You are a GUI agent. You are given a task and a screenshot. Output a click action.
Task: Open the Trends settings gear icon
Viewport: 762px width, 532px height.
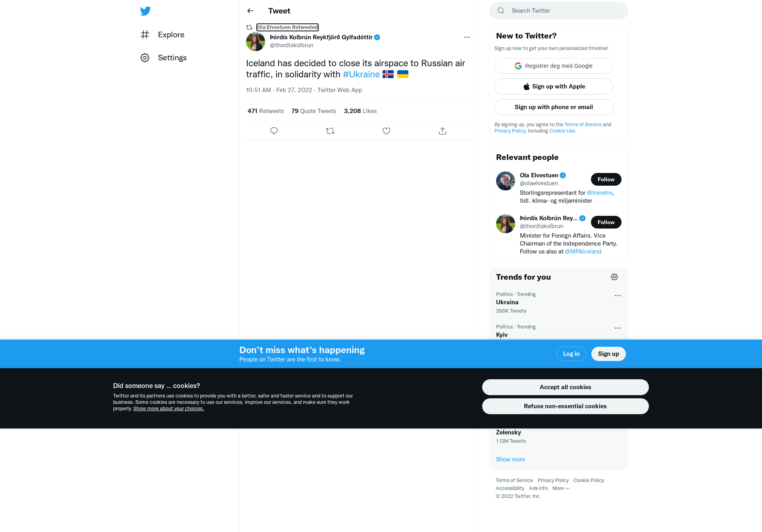pos(614,277)
